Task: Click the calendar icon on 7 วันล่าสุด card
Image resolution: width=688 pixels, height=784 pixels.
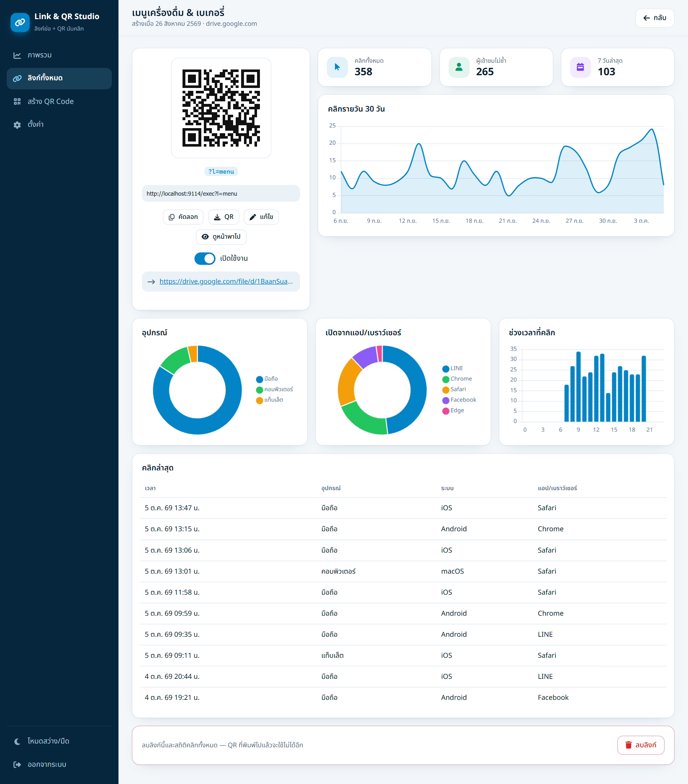Action: pos(580,67)
